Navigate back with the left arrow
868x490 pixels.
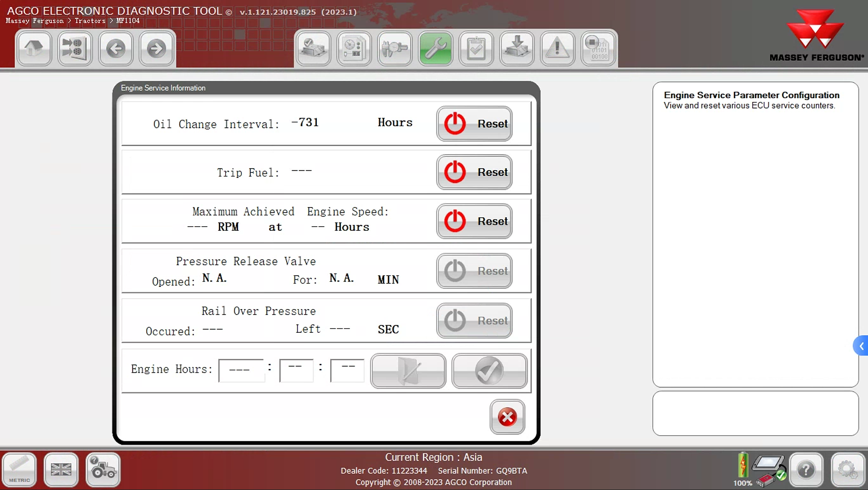116,48
